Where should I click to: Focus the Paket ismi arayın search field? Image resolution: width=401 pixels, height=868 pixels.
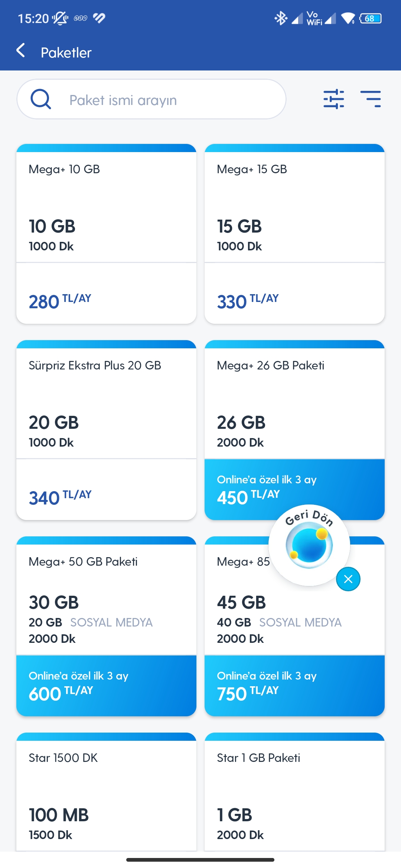tap(151, 99)
